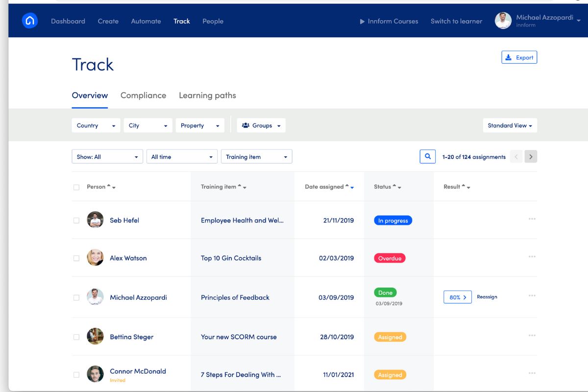Screen dimensions: 588x392
Task: Select the Overview tab
Action: coord(90,96)
